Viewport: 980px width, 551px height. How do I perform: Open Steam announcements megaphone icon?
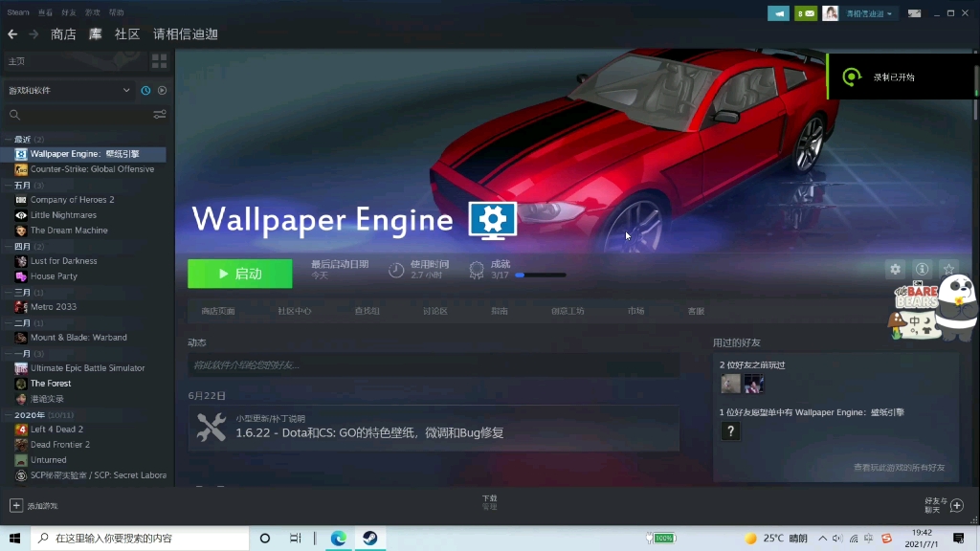tap(778, 13)
